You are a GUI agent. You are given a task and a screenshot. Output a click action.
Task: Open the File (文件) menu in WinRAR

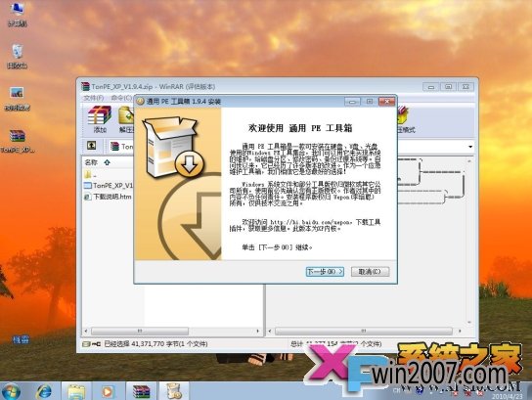click(94, 98)
